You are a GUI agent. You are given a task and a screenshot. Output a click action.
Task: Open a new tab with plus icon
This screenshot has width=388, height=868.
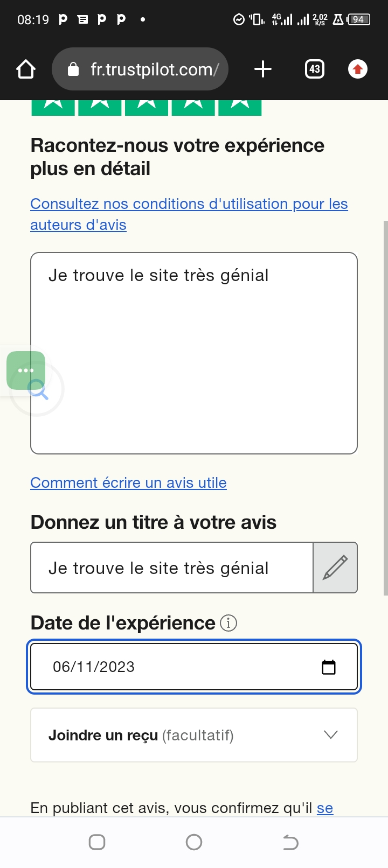(262, 69)
